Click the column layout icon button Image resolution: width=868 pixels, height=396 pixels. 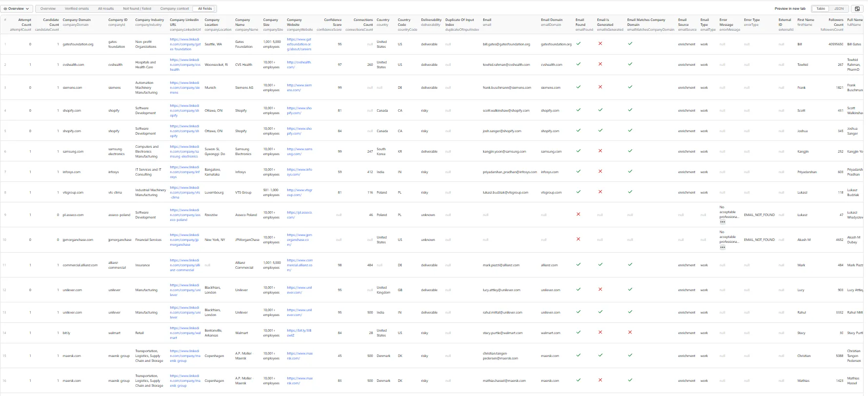857,8
